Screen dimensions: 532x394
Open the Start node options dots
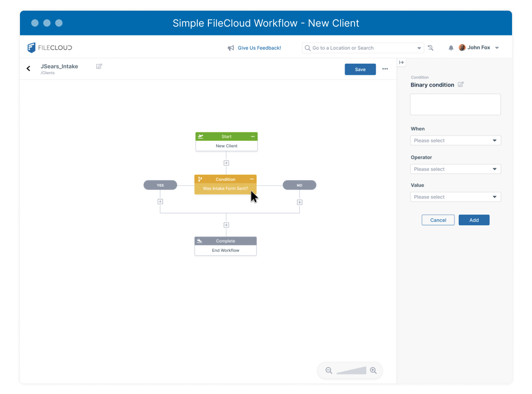tap(253, 137)
